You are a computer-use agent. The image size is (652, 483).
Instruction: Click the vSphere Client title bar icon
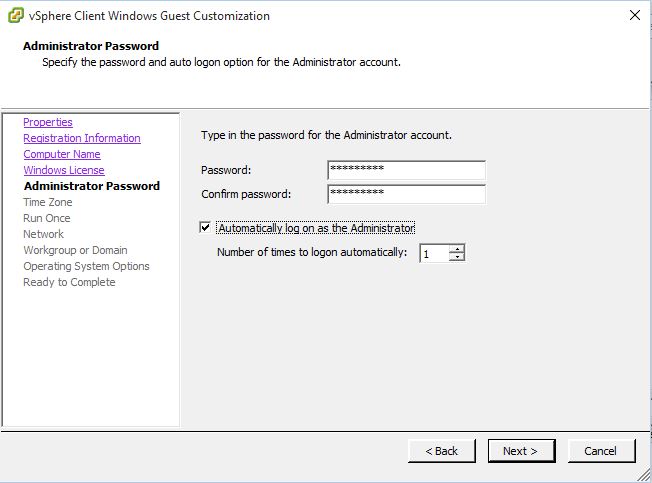point(15,16)
